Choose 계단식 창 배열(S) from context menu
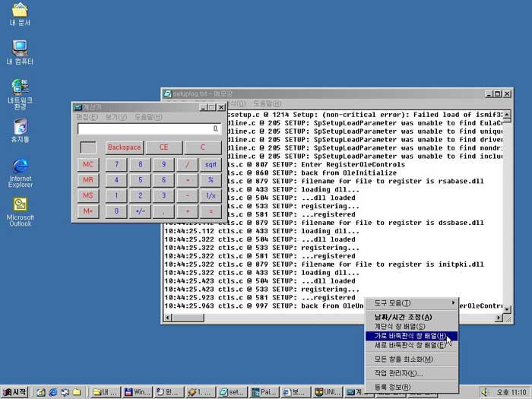Viewport: 532px width, 399px height. point(412,326)
